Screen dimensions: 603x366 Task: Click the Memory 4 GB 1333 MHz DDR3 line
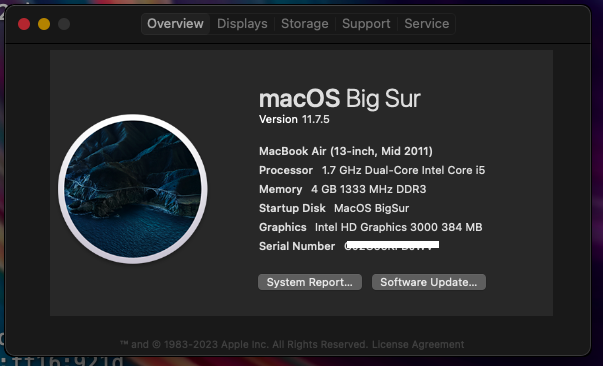pos(343,189)
